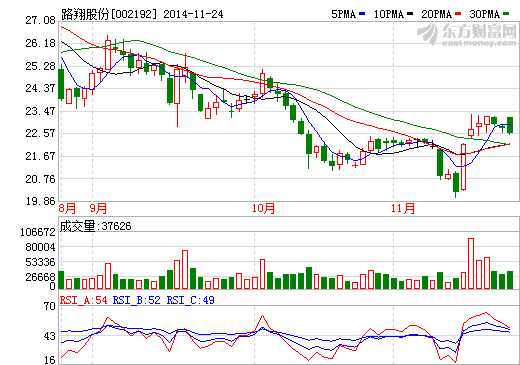The width and height of the screenshot is (520, 365).
Task: Click the 成交量:37626 volume label
Action: [96, 226]
